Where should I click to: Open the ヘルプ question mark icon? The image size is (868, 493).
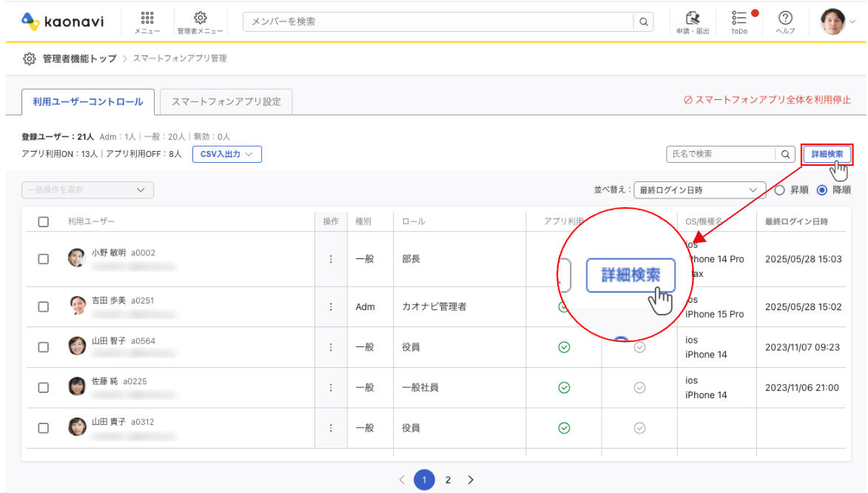click(786, 22)
